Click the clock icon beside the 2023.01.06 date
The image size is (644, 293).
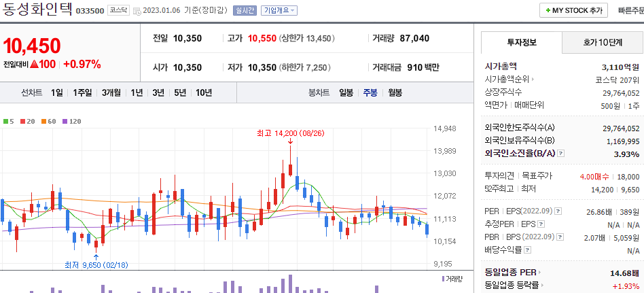pyautogui.click(x=137, y=11)
